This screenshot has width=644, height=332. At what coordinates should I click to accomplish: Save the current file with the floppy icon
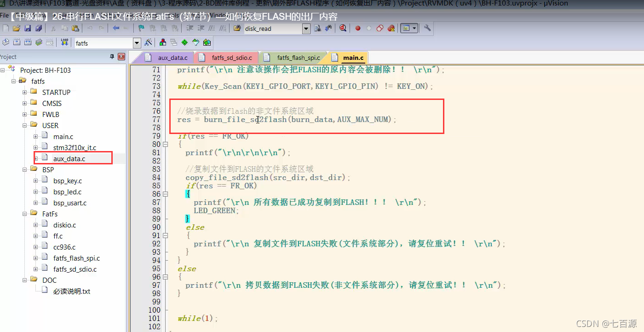[x=28, y=28]
